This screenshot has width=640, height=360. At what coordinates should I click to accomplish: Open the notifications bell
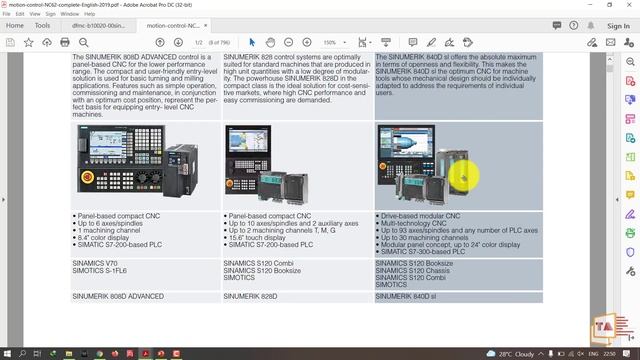[591, 25]
